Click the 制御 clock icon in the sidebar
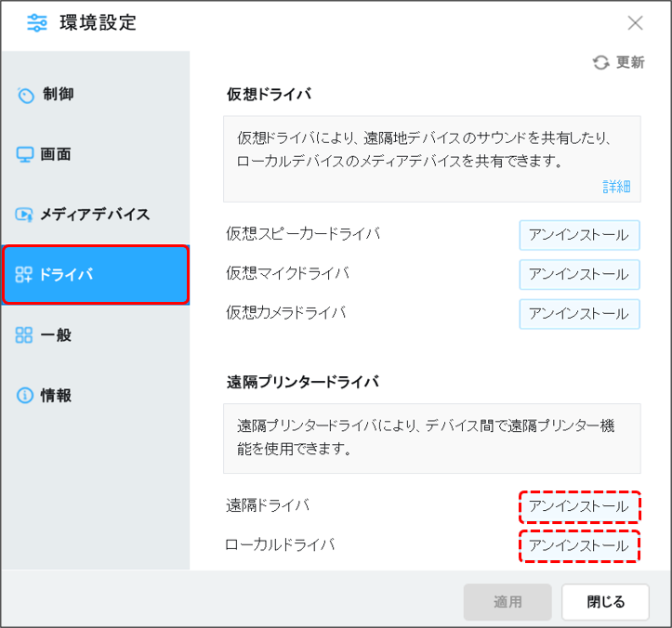The width and height of the screenshot is (672, 628). click(25, 95)
